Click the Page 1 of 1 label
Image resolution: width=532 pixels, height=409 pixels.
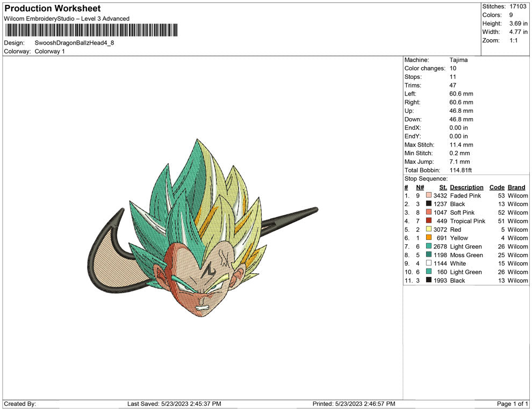(512, 404)
